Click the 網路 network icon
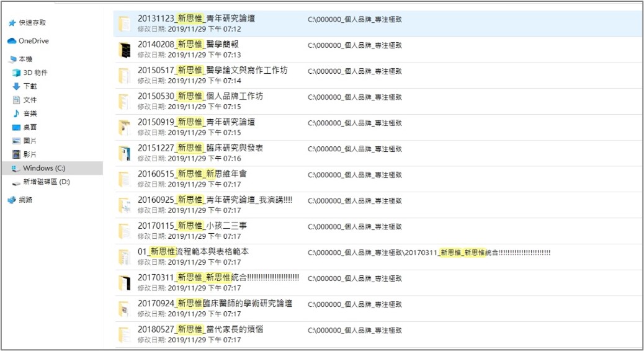 click(12, 200)
